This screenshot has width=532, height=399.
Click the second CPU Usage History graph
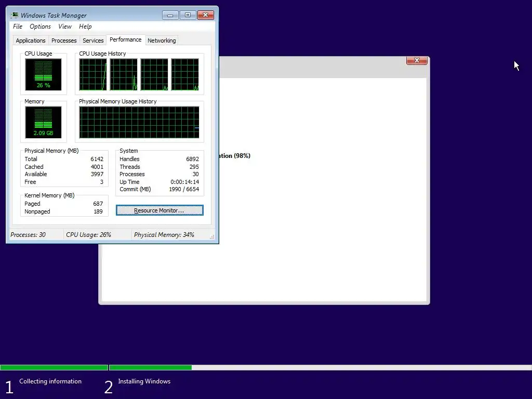coord(124,74)
